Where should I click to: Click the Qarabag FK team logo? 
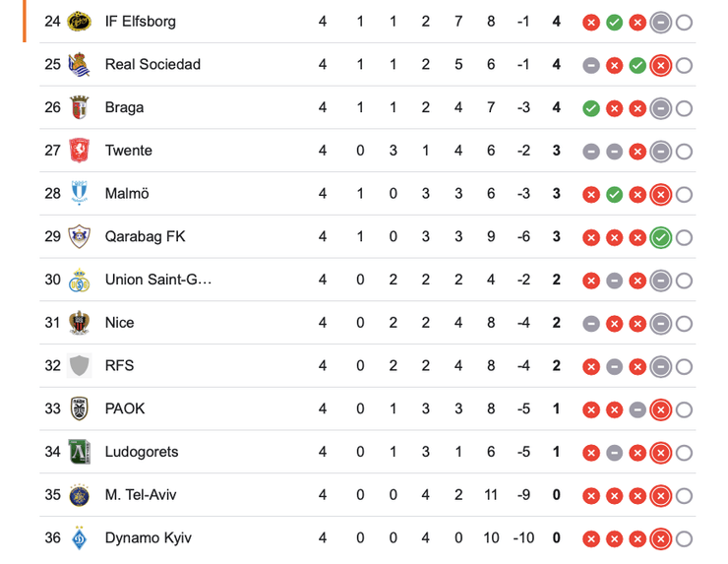tap(79, 236)
